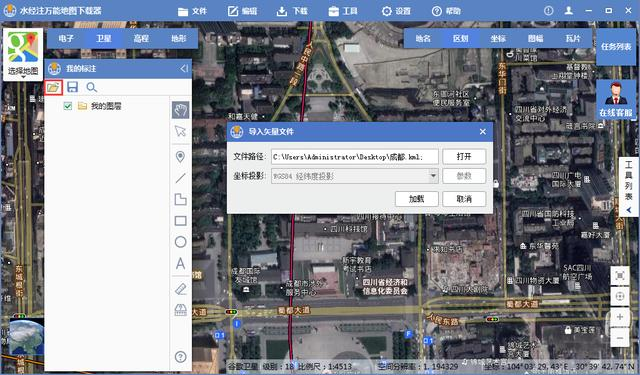Select the 我的图层 folder item
The height and width of the screenshot is (375, 640).
pyautogui.click(x=100, y=106)
